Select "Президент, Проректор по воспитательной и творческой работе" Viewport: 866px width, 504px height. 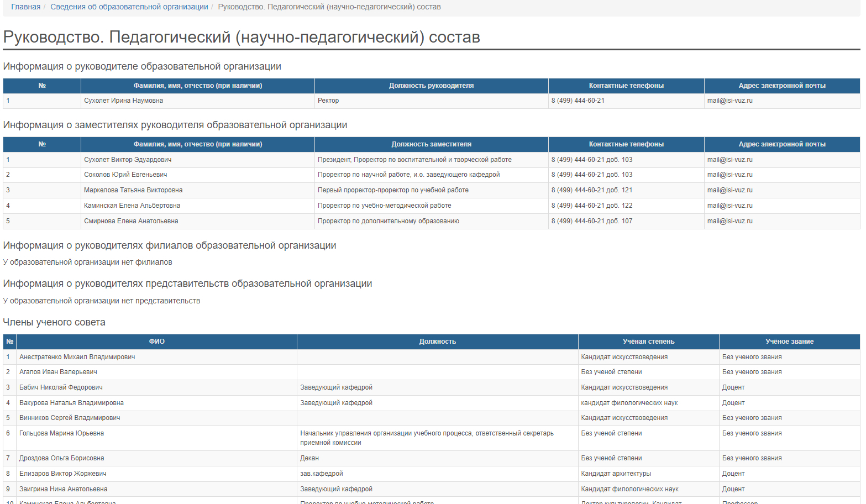(414, 160)
